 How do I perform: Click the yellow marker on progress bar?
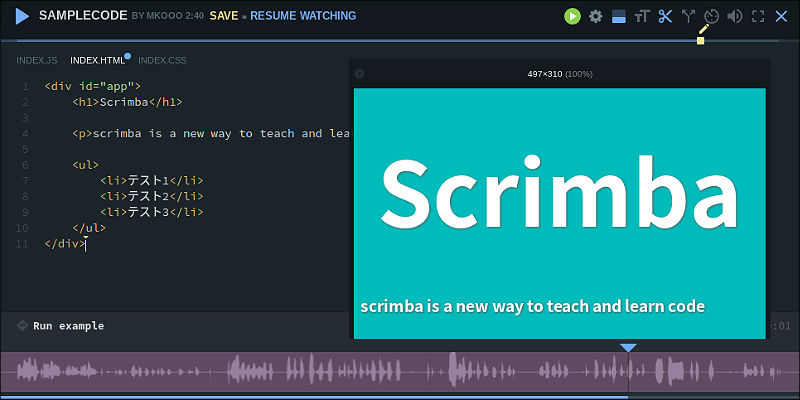click(x=701, y=40)
